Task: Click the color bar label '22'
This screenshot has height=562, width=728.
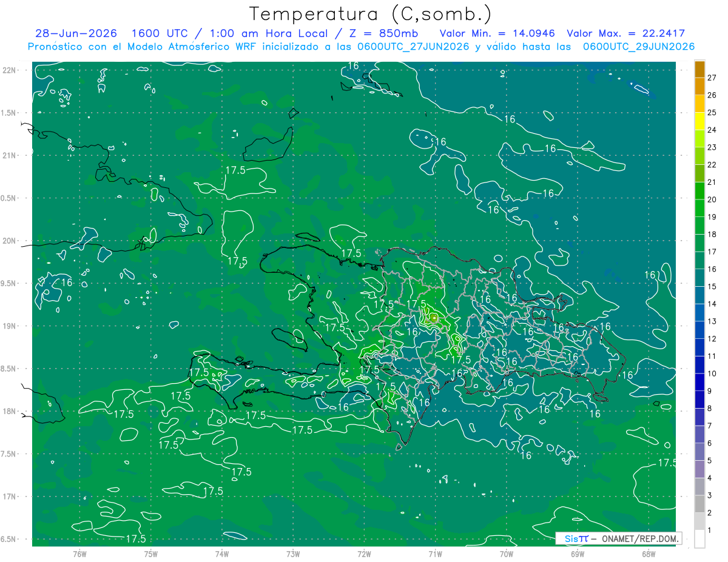Action: pyautogui.click(x=712, y=164)
